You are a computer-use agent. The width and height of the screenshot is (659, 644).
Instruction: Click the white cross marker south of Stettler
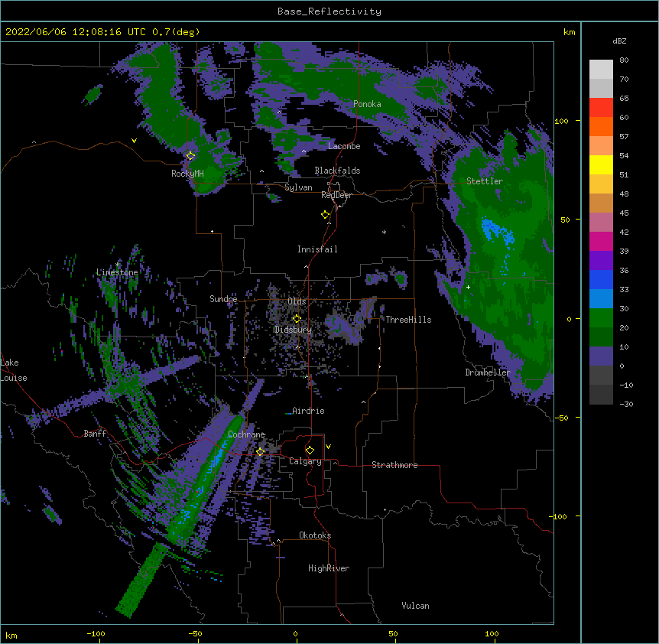point(468,287)
